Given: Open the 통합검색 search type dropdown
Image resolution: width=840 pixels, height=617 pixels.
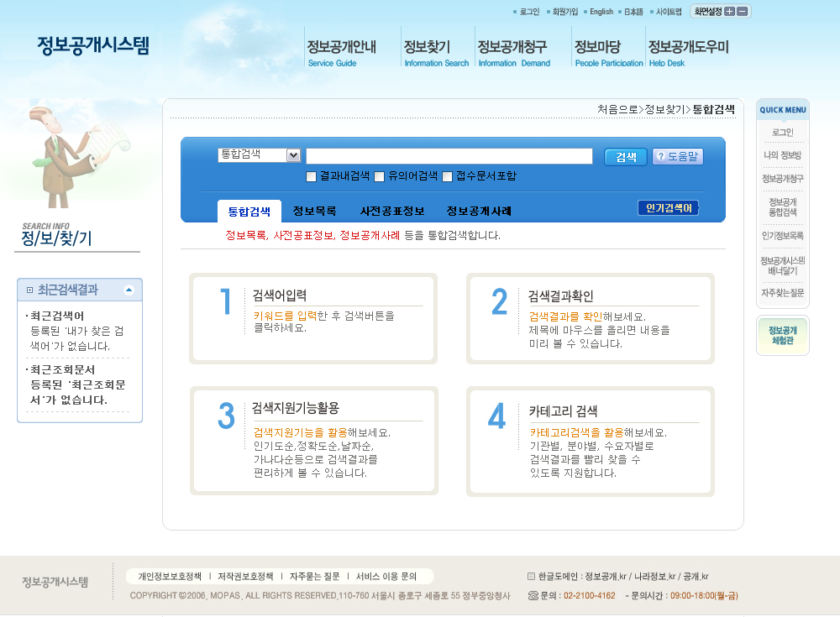Looking at the screenshot, I should pyautogui.click(x=293, y=155).
